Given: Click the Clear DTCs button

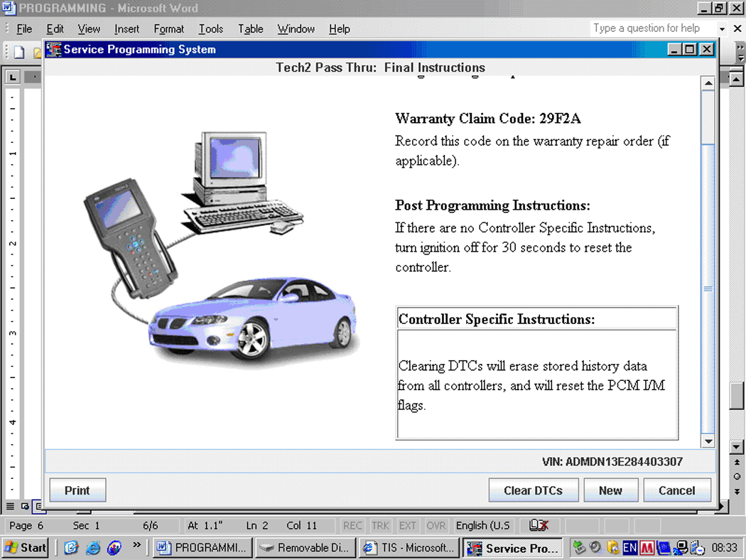Looking at the screenshot, I should pyautogui.click(x=533, y=490).
